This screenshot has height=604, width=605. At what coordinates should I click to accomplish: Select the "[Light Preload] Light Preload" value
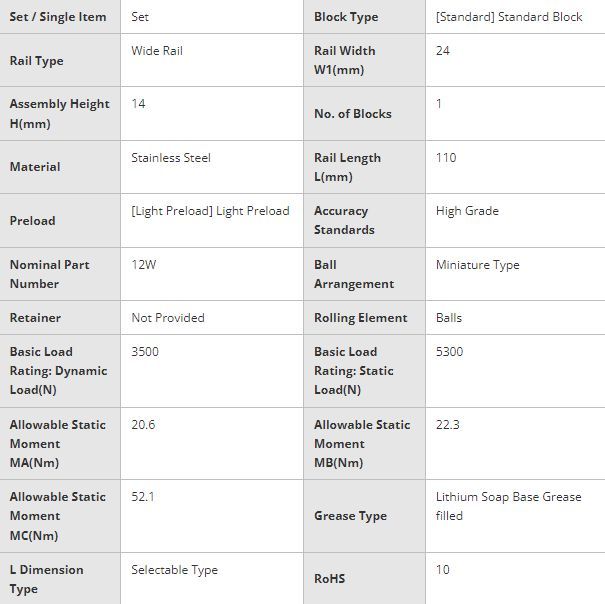[x=210, y=211]
